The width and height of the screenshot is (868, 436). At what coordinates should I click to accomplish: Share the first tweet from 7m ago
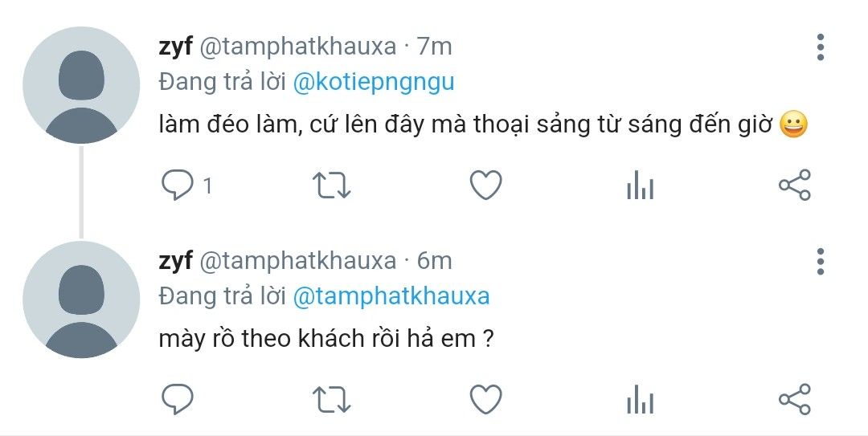(x=795, y=185)
